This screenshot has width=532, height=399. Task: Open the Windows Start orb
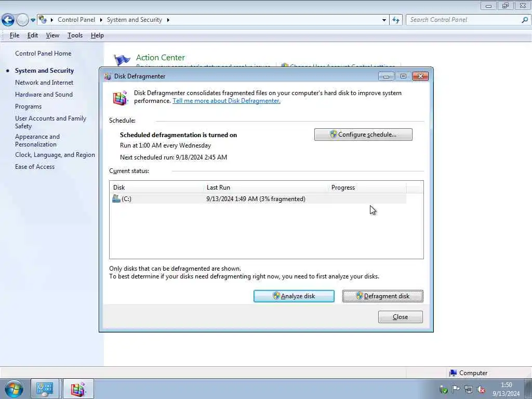[x=14, y=389]
